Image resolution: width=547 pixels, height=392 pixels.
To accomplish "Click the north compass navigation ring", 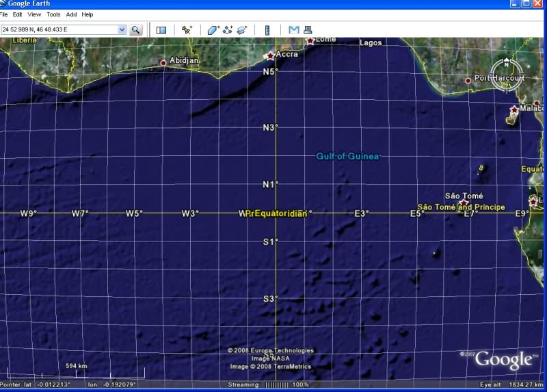I will [507, 76].
